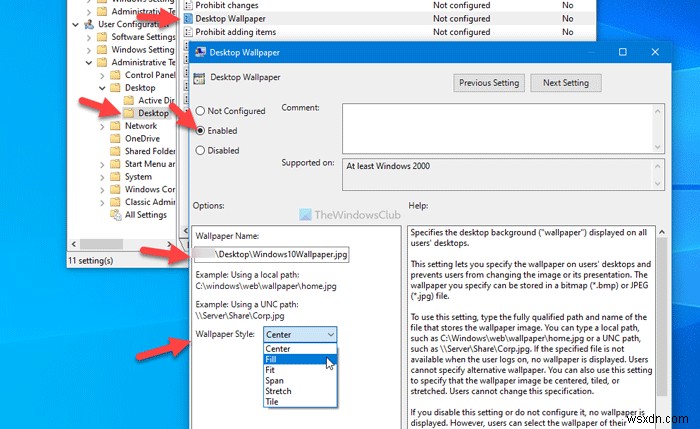The height and width of the screenshot is (429, 700).
Task: Collapse the User Configuration tree node
Action: (x=75, y=25)
